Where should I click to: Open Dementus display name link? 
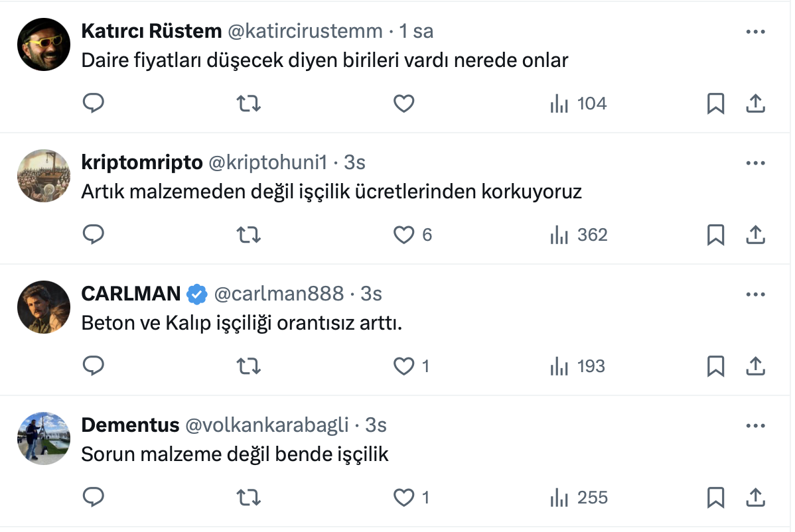pos(130,425)
